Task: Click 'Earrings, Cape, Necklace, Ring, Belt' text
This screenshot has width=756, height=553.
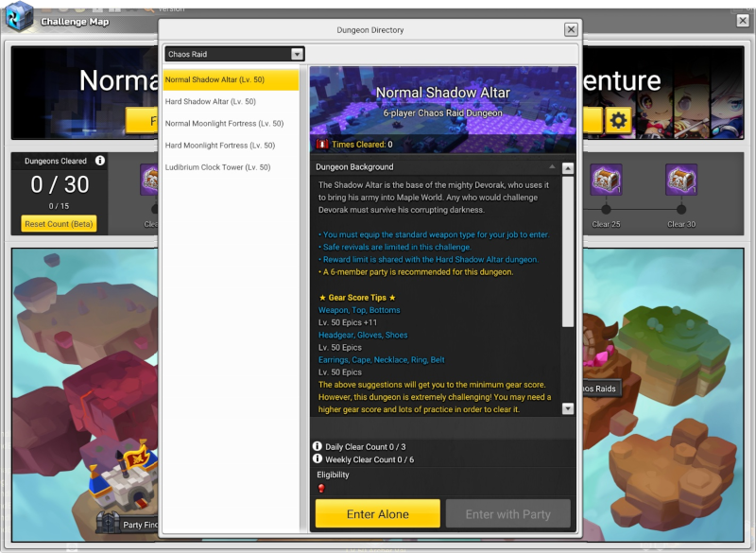Action: (x=382, y=359)
